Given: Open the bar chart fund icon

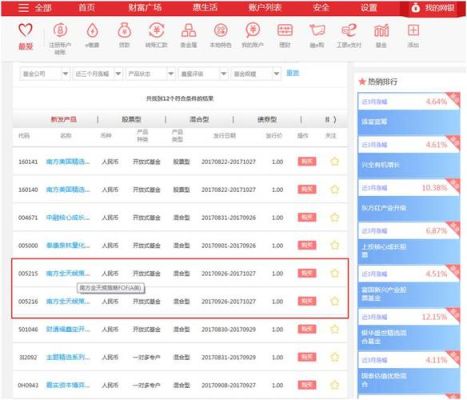Looking at the screenshot, I should pos(381,31).
